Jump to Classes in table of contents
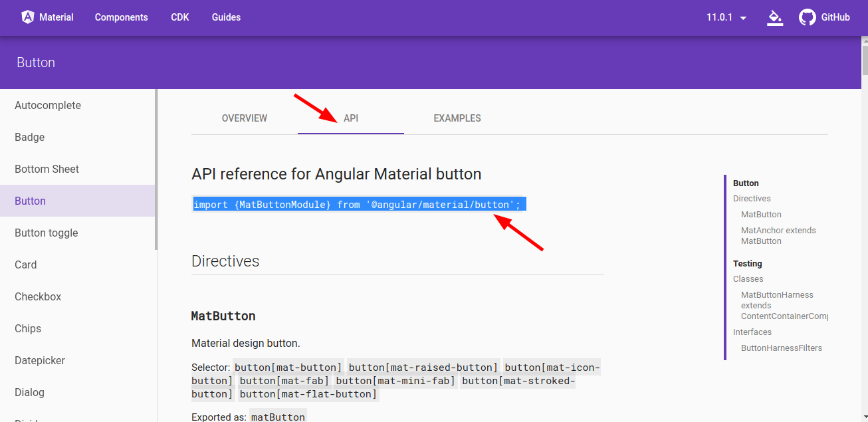The width and height of the screenshot is (868, 422). coord(748,279)
